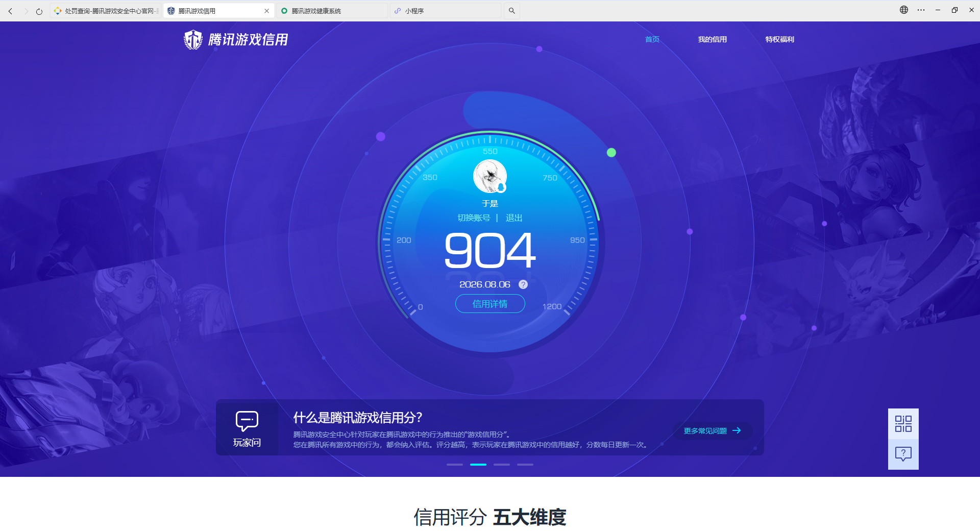Screen dimensions: 980x531
Task: Switch to the 腾讯游戏健康系统 tab
Action: (x=332, y=11)
